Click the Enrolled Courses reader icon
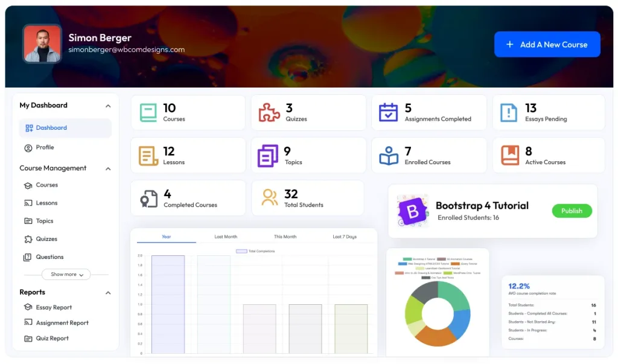618x364 pixels. tap(389, 156)
